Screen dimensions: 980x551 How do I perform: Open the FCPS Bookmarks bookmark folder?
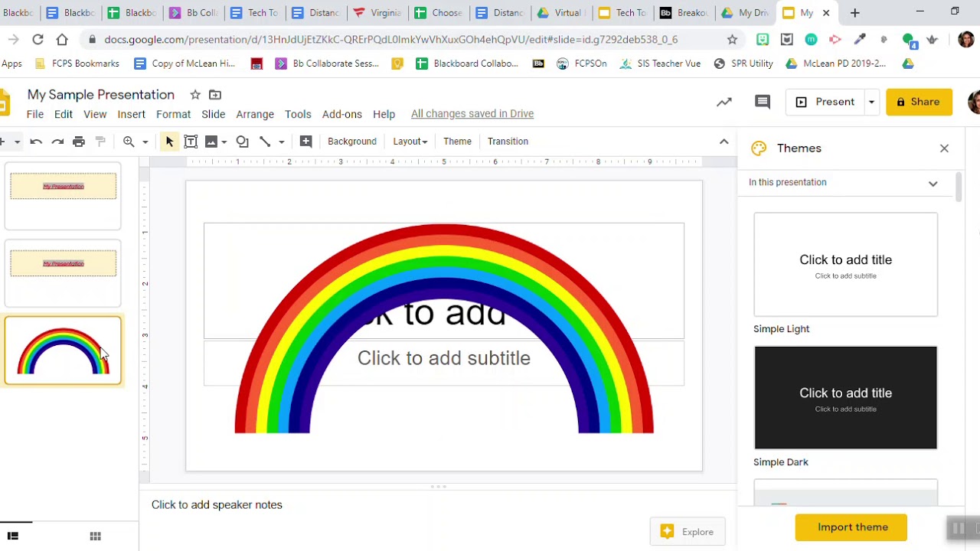click(77, 64)
